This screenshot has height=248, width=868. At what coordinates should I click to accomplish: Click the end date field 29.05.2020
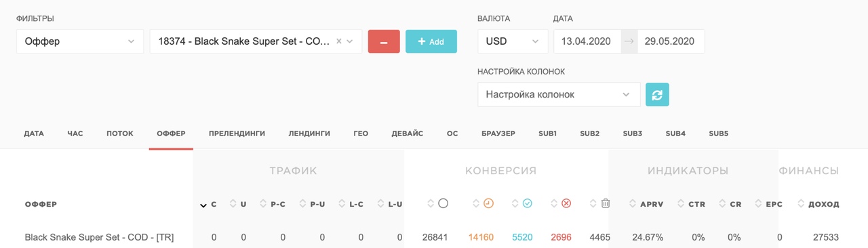pyautogui.click(x=669, y=41)
